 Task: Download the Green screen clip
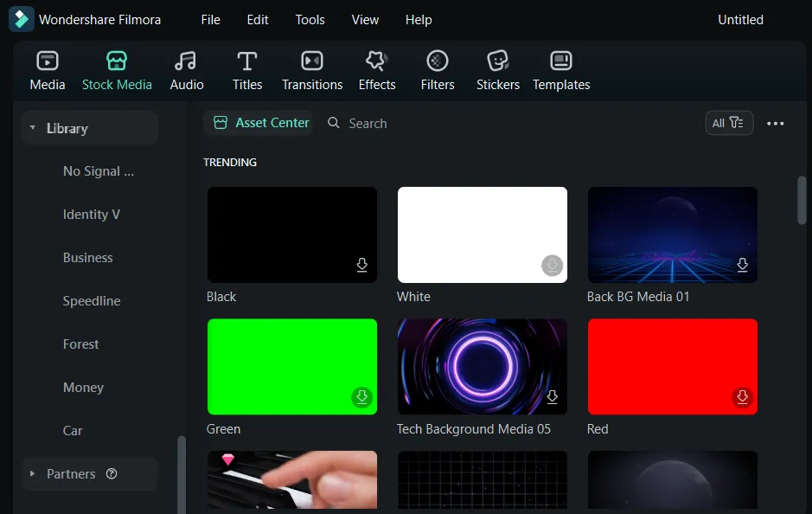[x=362, y=397]
